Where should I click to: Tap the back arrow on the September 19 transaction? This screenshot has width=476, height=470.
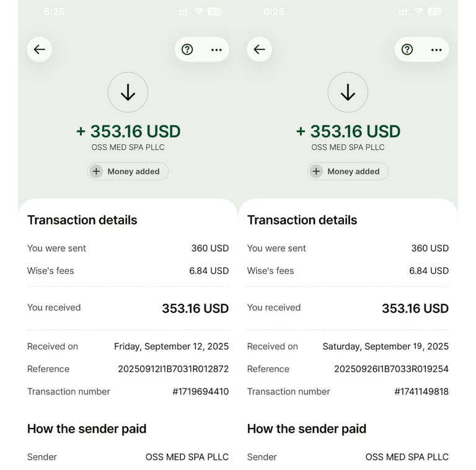[260, 50]
